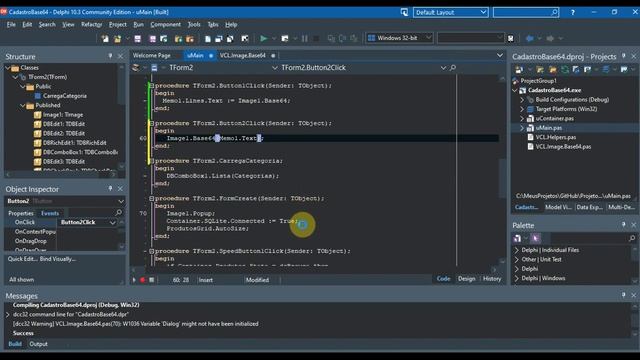Click the editor vertical scrollbar

[x=502, y=169]
